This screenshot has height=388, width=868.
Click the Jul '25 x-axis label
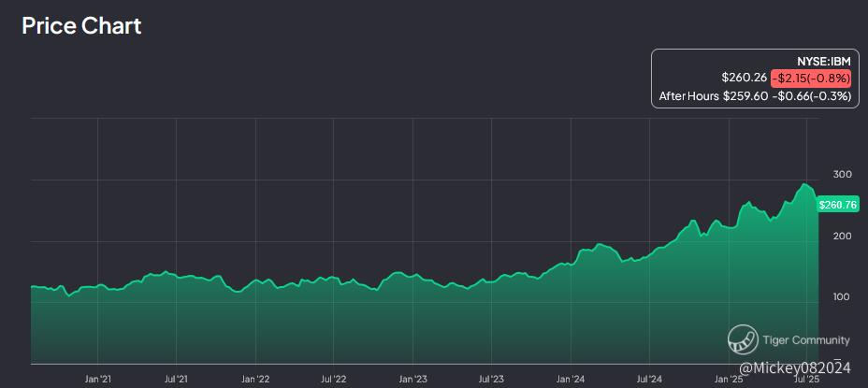(x=807, y=380)
